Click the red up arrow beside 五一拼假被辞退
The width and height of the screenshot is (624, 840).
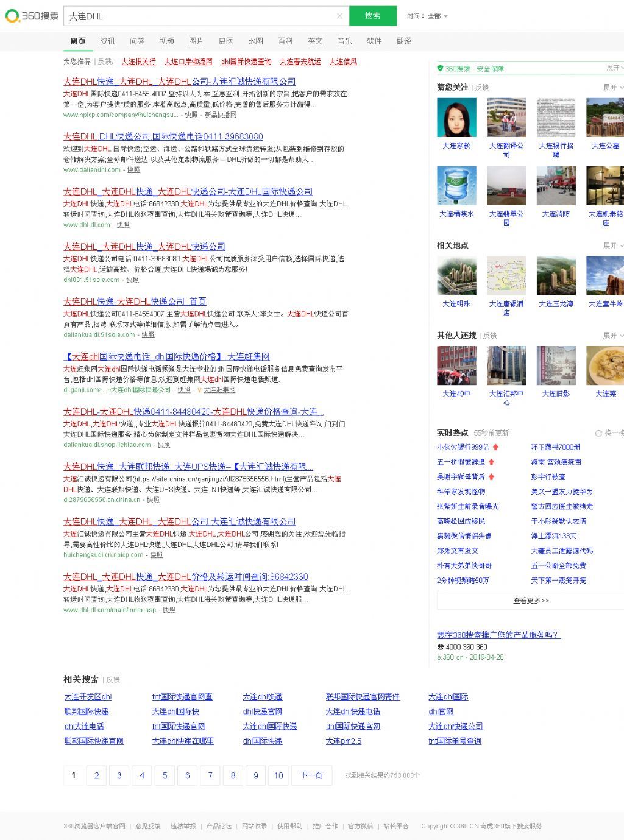click(x=491, y=462)
